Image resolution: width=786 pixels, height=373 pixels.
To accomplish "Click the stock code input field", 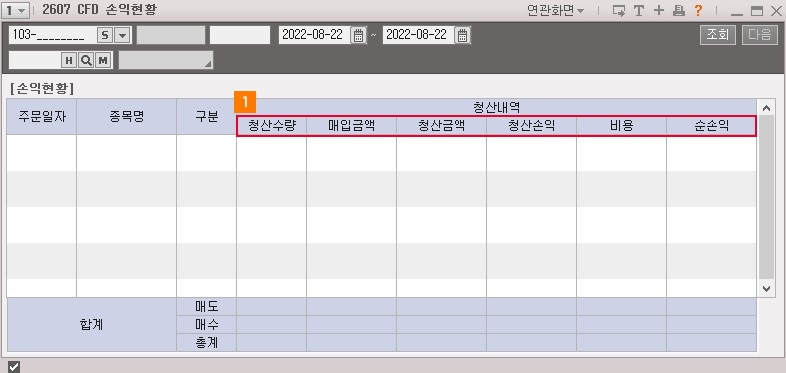I will (x=35, y=61).
